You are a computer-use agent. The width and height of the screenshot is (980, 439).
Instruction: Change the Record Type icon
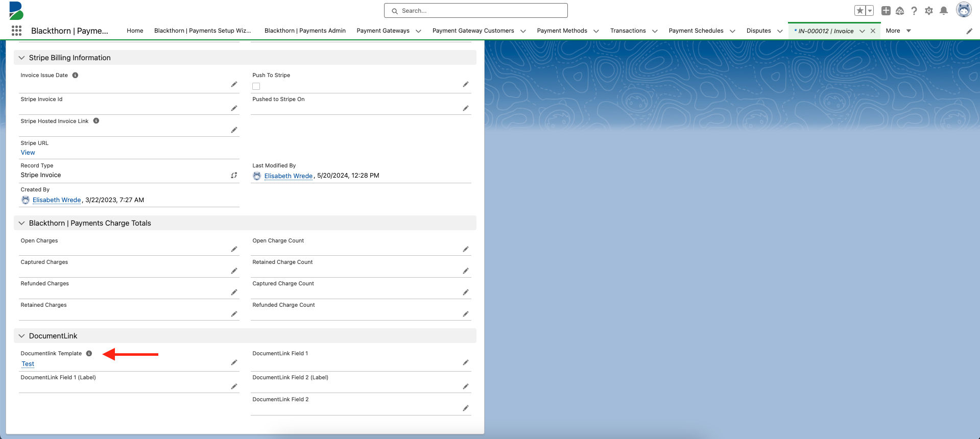[234, 175]
